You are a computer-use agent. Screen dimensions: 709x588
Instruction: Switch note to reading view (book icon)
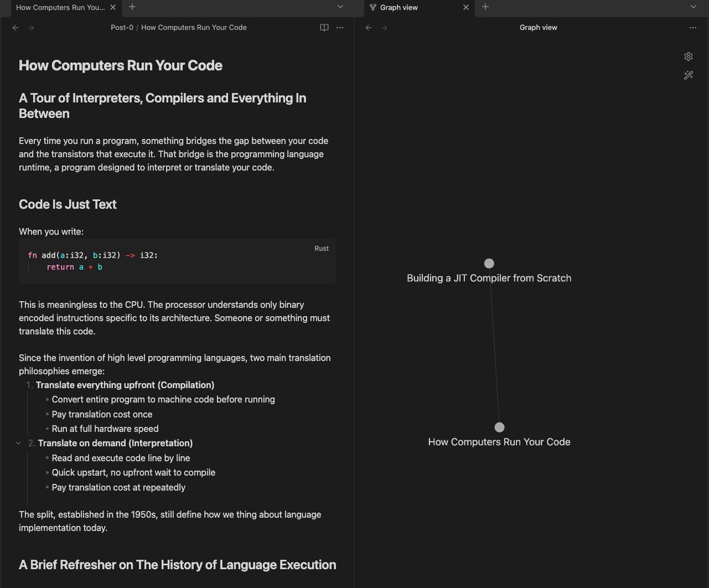click(x=324, y=27)
